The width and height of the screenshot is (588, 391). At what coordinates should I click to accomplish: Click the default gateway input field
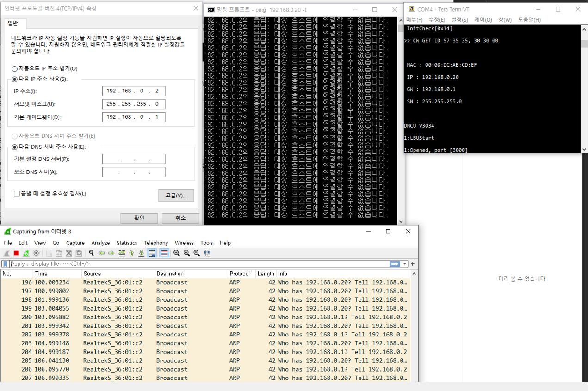coord(134,117)
